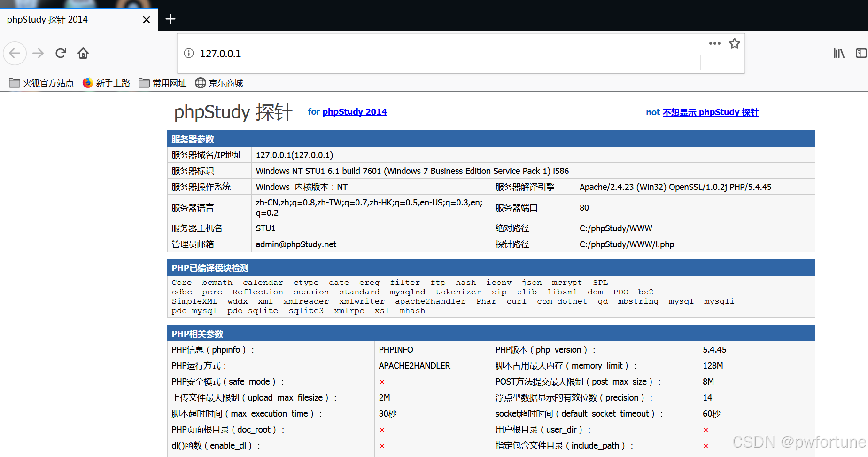Click the phpStudy 探针 page title

tap(233, 112)
